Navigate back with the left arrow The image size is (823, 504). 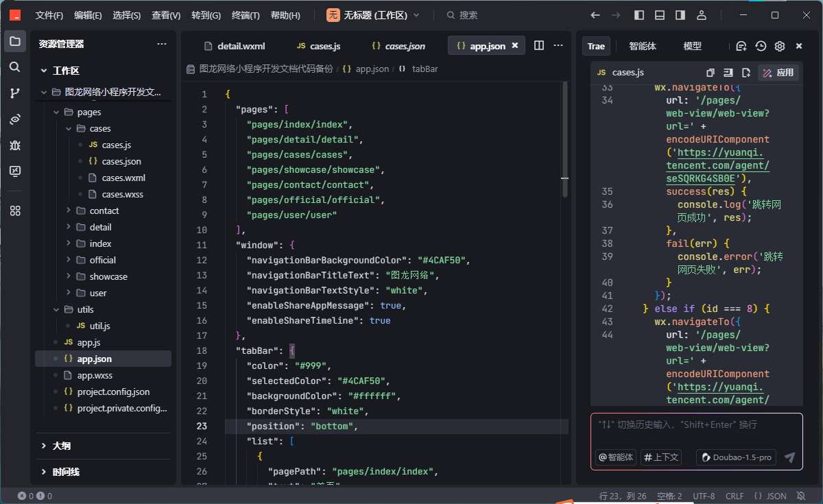595,15
